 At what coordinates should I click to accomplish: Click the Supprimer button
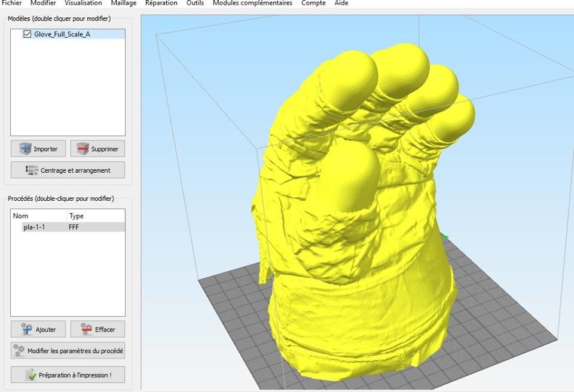point(97,149)
